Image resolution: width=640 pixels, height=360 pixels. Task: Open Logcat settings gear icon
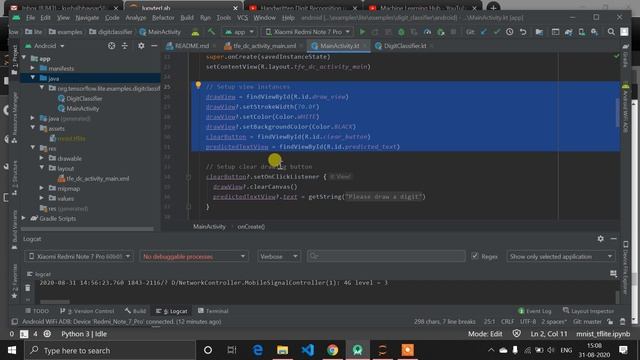point(600,239)
